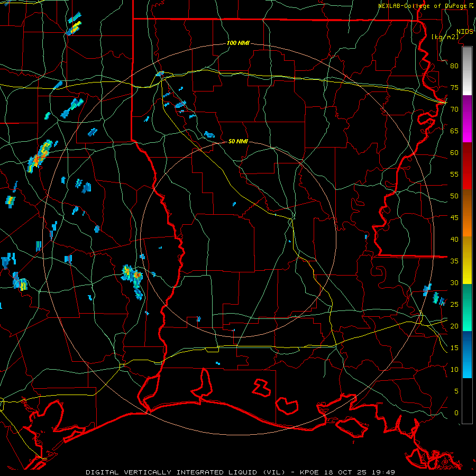Viewport: 476px width, 476px height.
Task: Click the 100 NMI range ring label
Action: [x=238, y=43]
